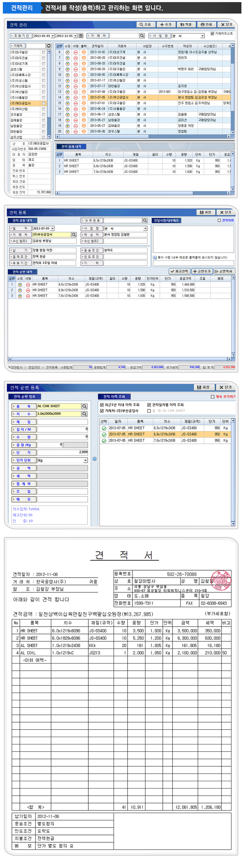Open the 사업장 dropdown in 견적 관리
243x868 pixels.
[x=202, y=36]
